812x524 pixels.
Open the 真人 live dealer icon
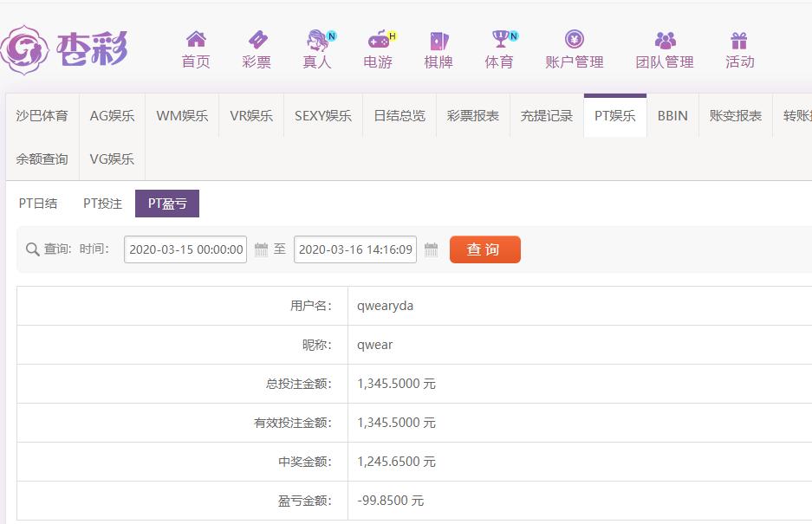(317, 40)
